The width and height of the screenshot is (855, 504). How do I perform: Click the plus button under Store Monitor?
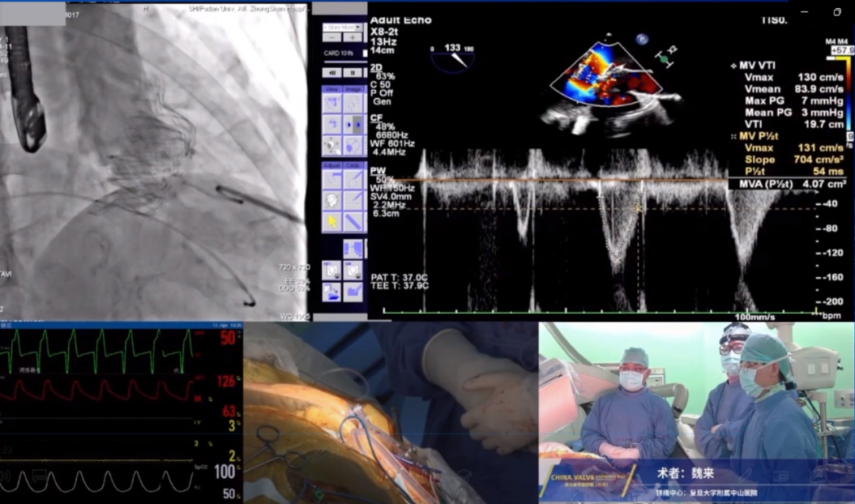(353, 38)
